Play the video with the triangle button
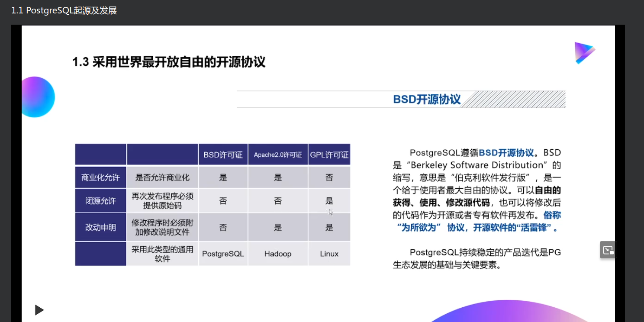This screenshot has height=322, width=644. [39, 310]
